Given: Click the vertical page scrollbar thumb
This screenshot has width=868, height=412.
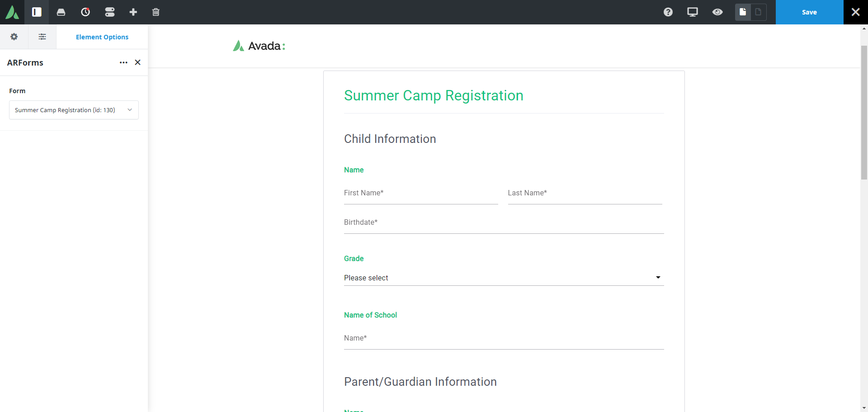Looking at the screenshot, I should click(864, 112).
